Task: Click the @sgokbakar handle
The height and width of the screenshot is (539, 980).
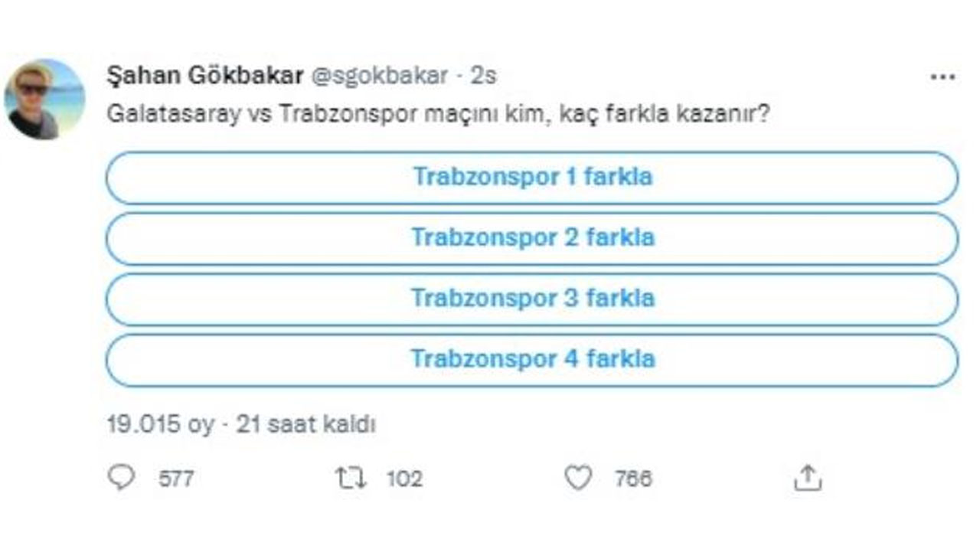Action: (378, 76)
